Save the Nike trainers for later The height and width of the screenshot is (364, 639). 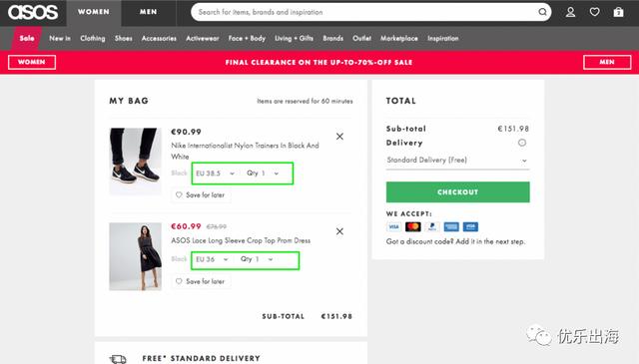(x=201, y=195)
